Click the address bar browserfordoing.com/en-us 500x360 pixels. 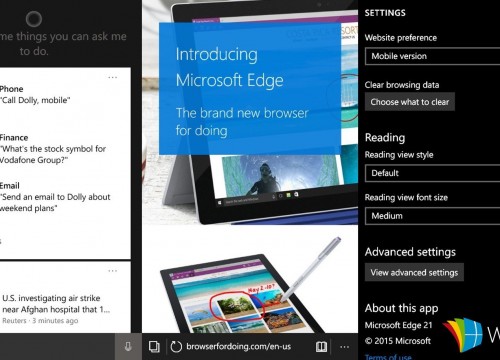239,347
